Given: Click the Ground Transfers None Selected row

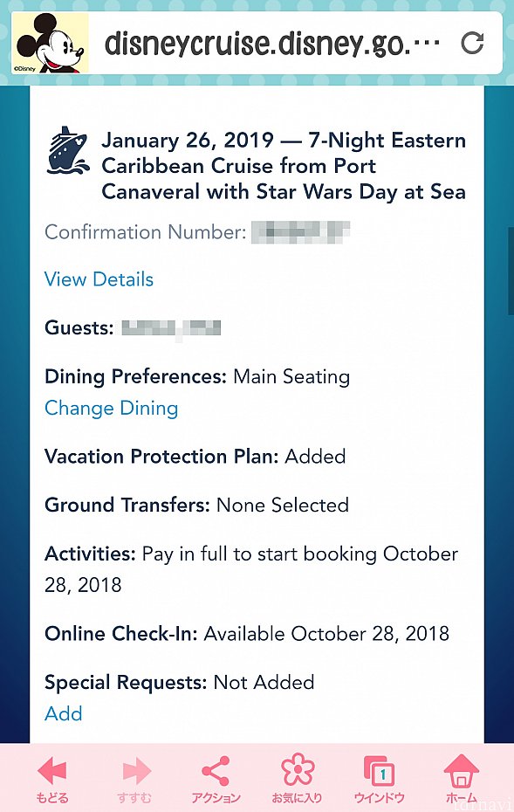Looking at the screenshot, I should click(x=196, y=505).
